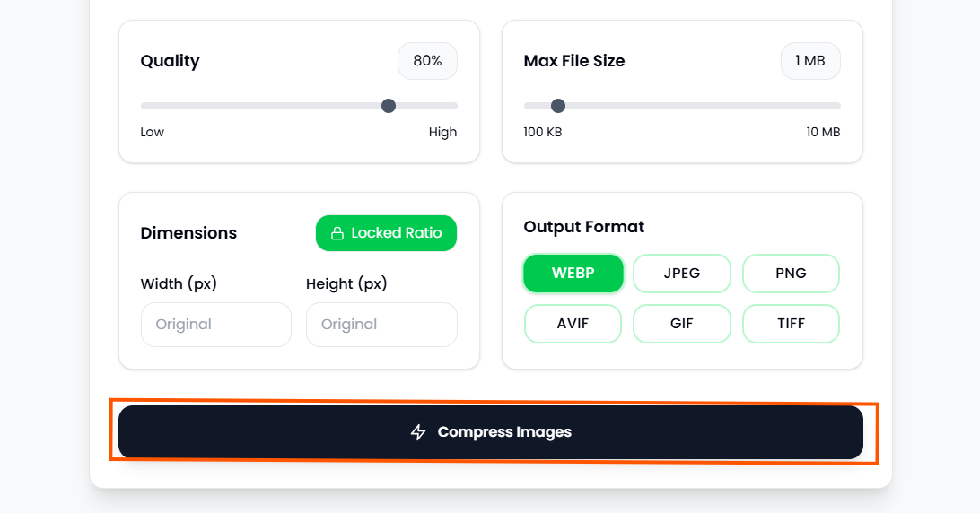This screenshot has width=980, height=513.
Task: Toggle the Locked Ratio setting
Action: (386, 233)
